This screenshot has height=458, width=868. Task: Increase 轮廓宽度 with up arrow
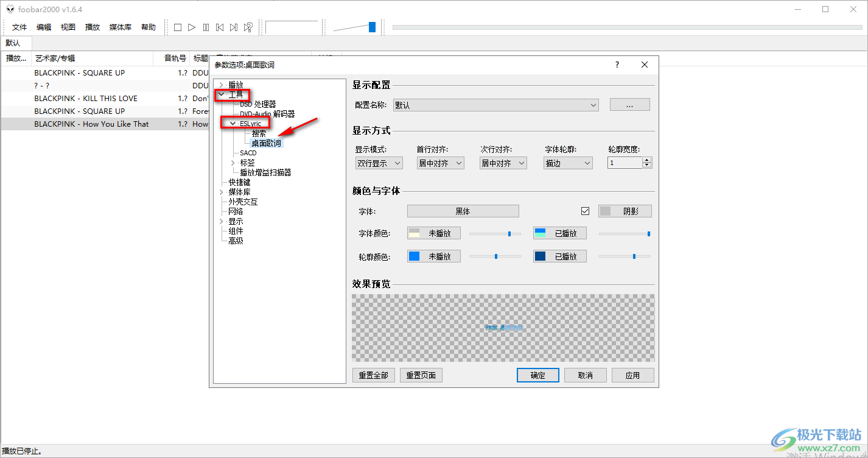pos(647,160)
